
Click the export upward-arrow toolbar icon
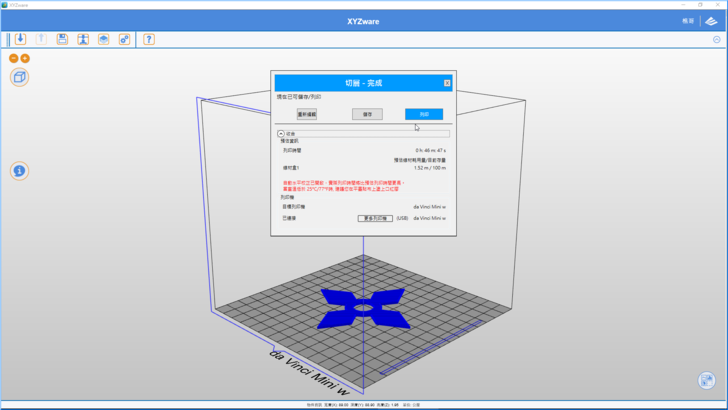41,39
